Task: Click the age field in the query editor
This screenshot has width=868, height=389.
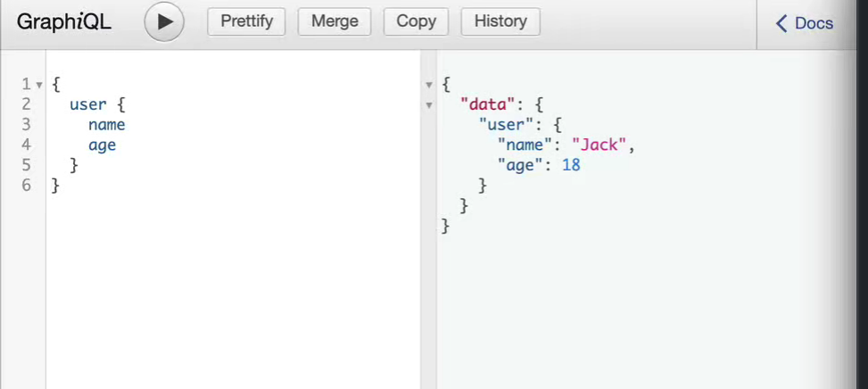Action: 102,145
